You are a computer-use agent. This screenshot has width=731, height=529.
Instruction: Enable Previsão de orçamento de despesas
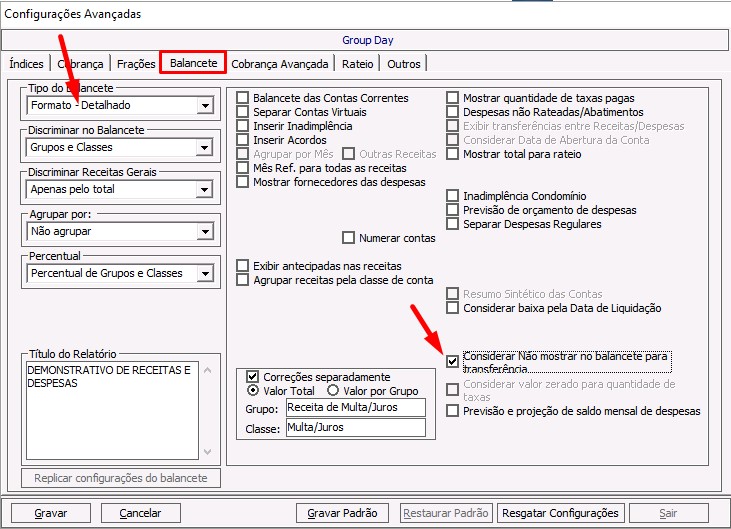point(452,210)
